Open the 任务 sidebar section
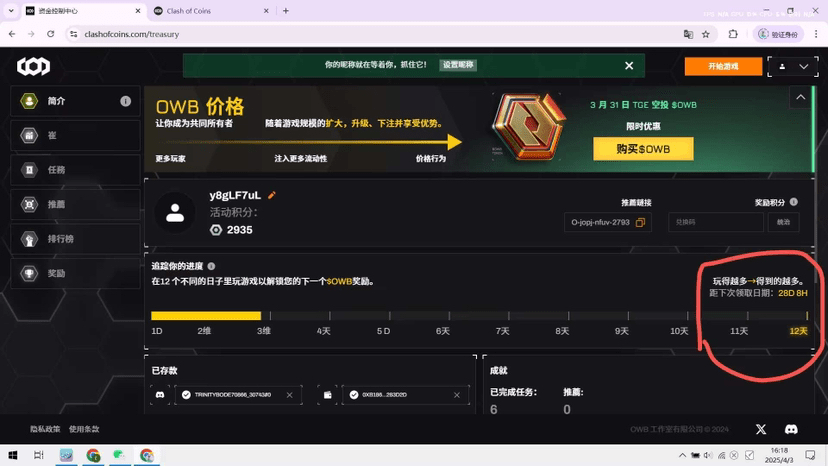 coord(76,170)
